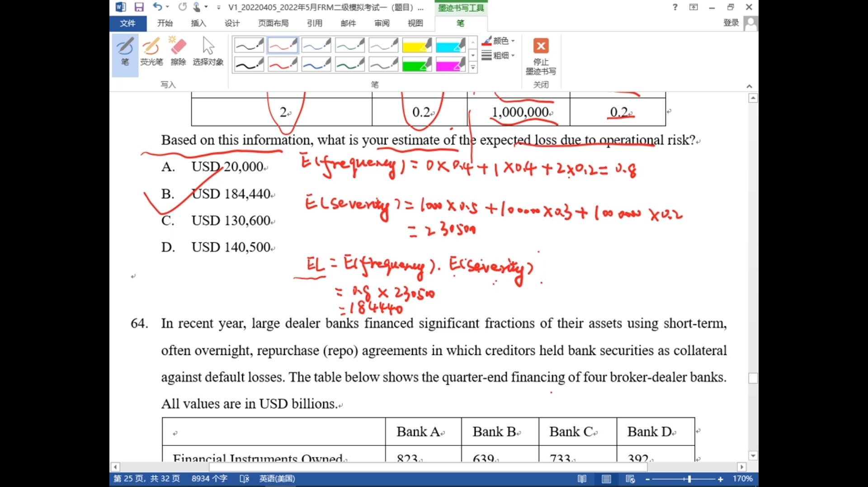
Task: Undo the last ink stroke
Action: tap(157, 7)
